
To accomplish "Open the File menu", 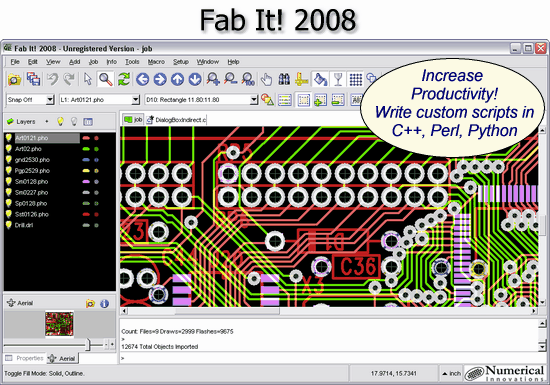I will click(x=15, y=62).
